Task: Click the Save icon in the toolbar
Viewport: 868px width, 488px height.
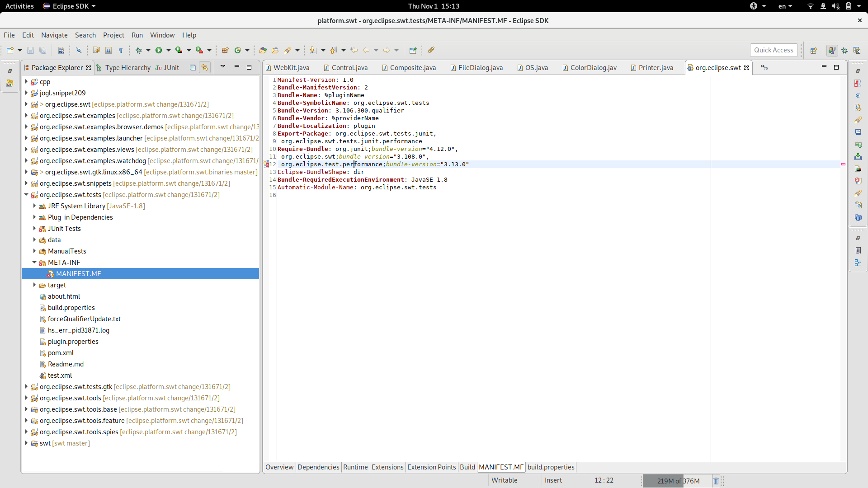Action: [31, 50]
